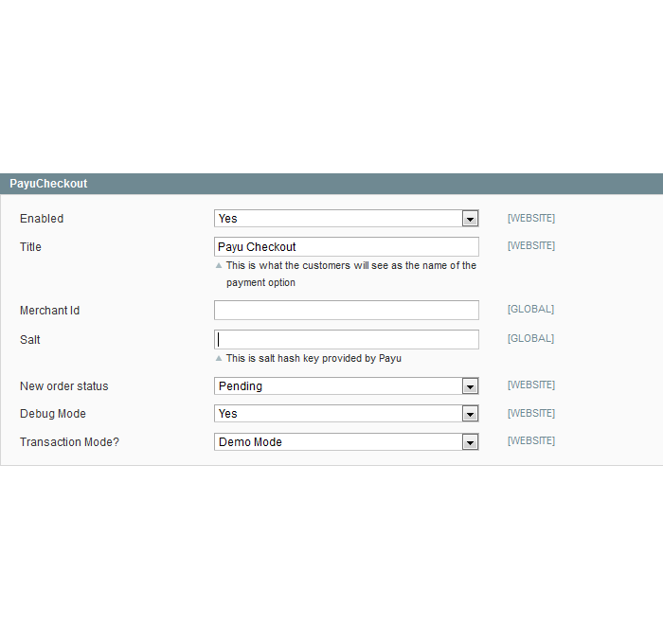Click the Transaction Mode? label
The width and height of the screenshot is (663, 644).
pyautogui.click(x=69, y=442)
